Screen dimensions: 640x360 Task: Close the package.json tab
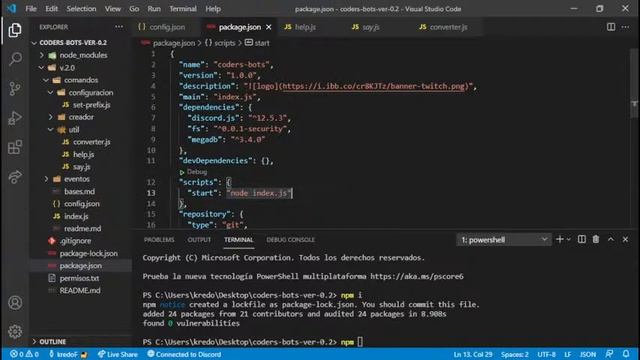coord(269,27)
